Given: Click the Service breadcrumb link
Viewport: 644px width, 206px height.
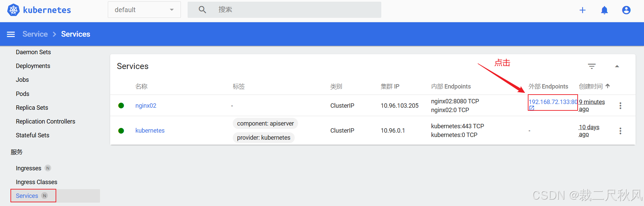Looking at the screenshot, I should click(35, 34).
